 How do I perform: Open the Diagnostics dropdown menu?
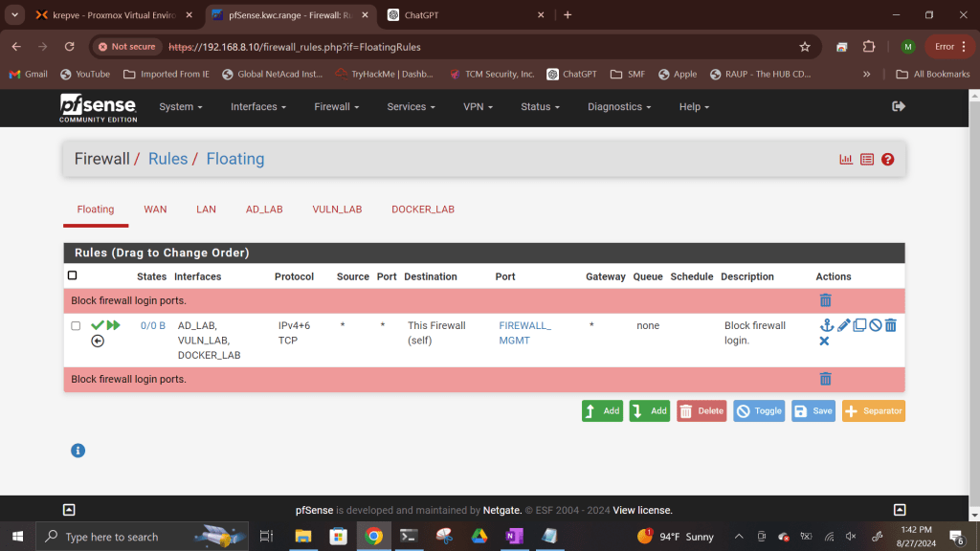(x=619, y=107)
